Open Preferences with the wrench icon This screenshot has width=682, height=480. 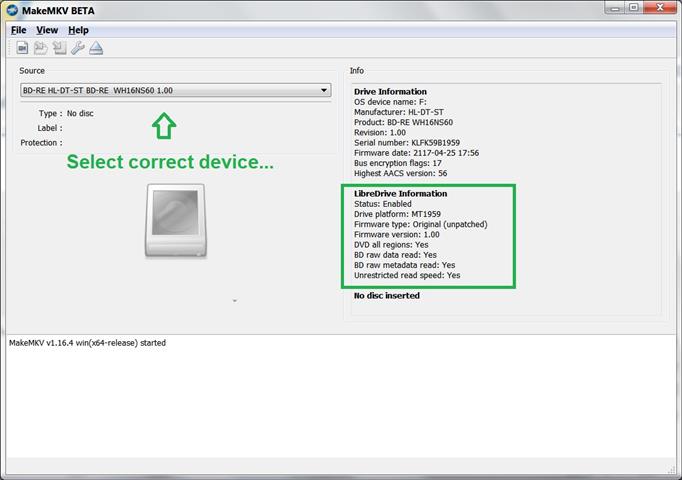77,48
